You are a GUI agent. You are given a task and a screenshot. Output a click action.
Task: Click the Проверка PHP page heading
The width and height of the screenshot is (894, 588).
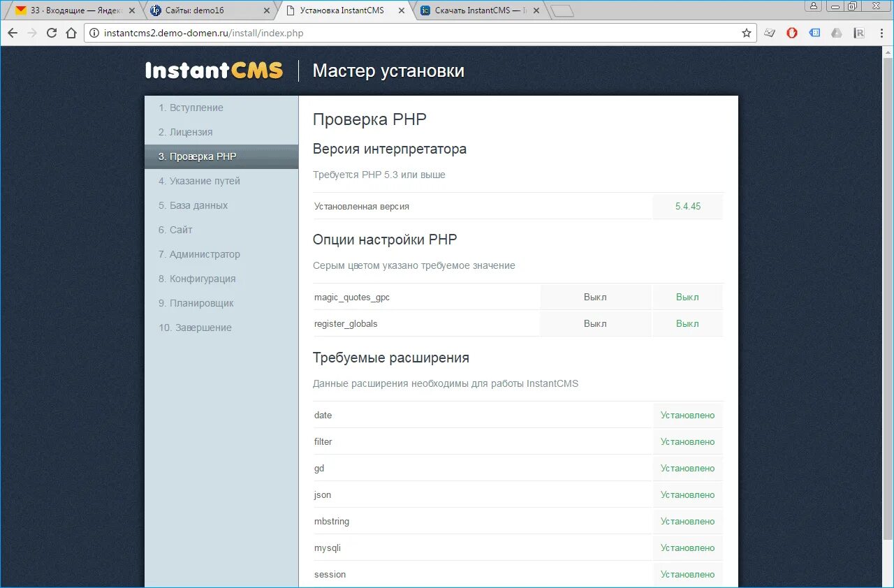[369, 119]
